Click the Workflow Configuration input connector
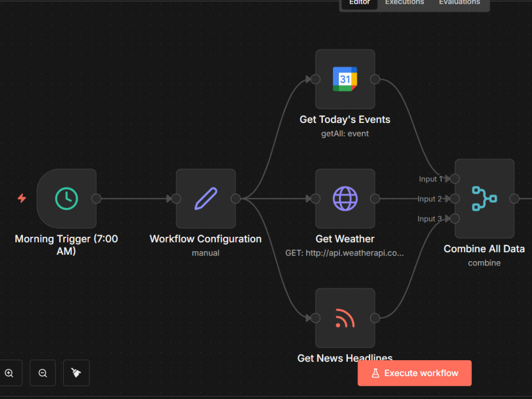Viewport: 532px width, 399px height. 176,198
